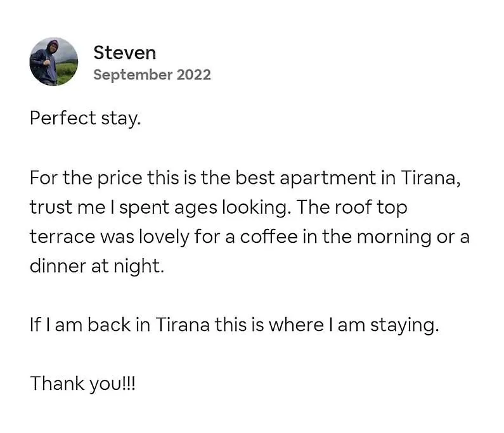This screenshot has width=504, height=433.
Task: Click the closing 'Thank you!!!' text
Action: pos(82,384)
